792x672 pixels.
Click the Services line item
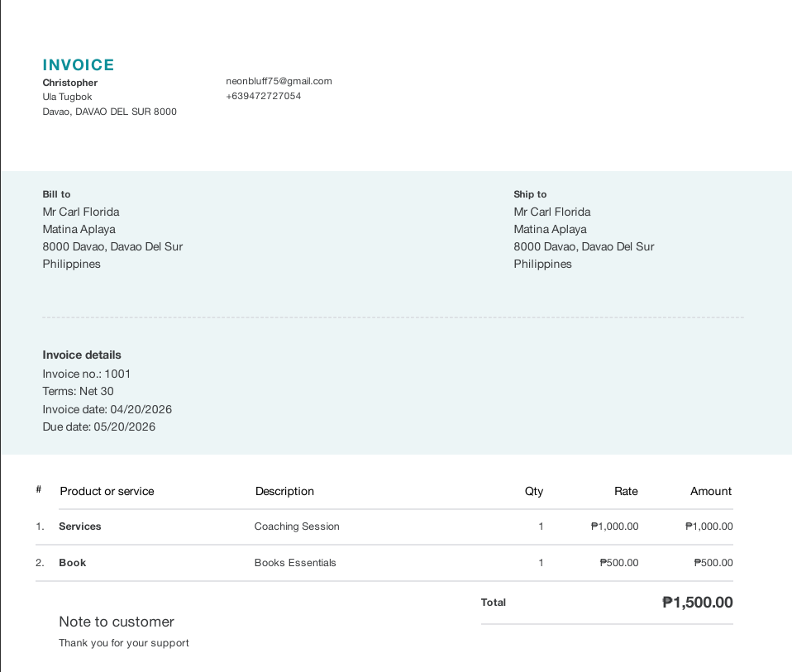tap(80, 527)
